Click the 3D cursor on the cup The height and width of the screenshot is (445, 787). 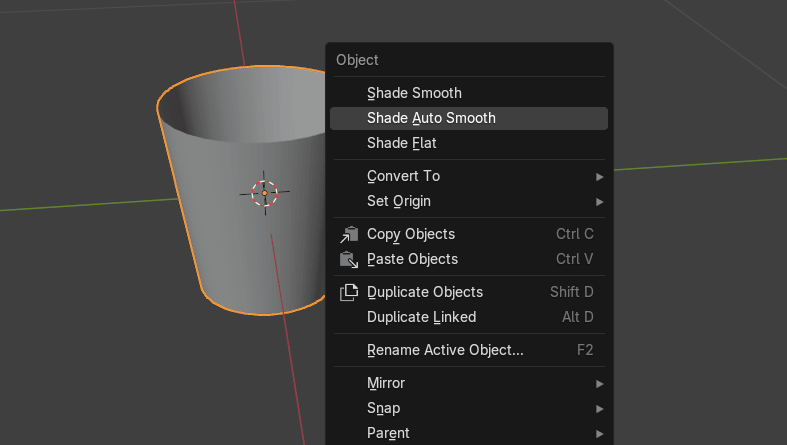click(264, 193)
